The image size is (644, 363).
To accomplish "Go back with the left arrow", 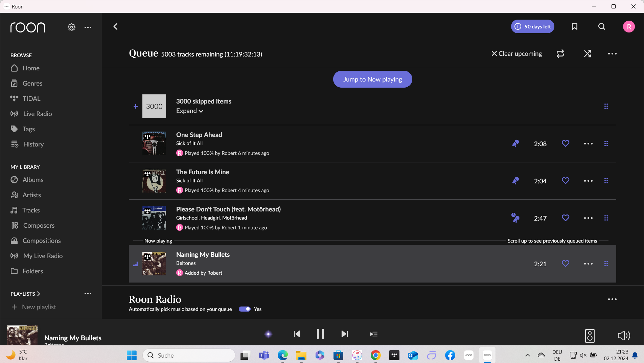I will click(115, 27).
